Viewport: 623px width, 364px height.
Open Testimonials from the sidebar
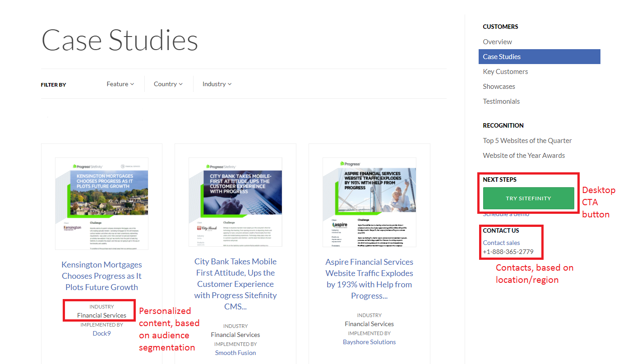[501, 101]
